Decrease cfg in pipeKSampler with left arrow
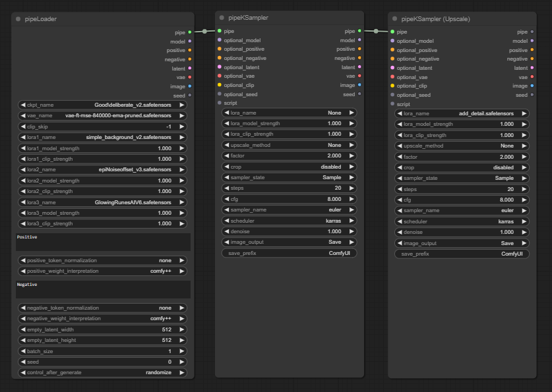The image size is (552, 392). tap(227, 199)
